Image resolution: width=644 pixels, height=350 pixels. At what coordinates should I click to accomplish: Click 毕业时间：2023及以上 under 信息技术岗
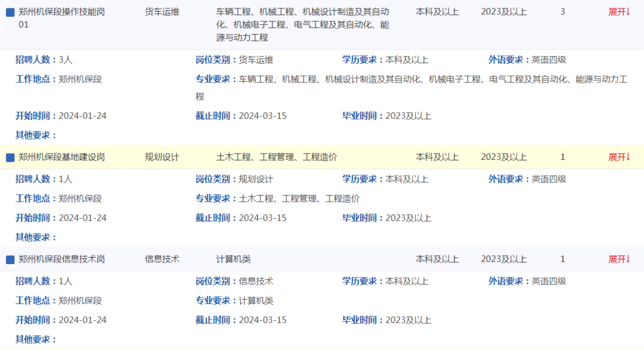point(387,320)
